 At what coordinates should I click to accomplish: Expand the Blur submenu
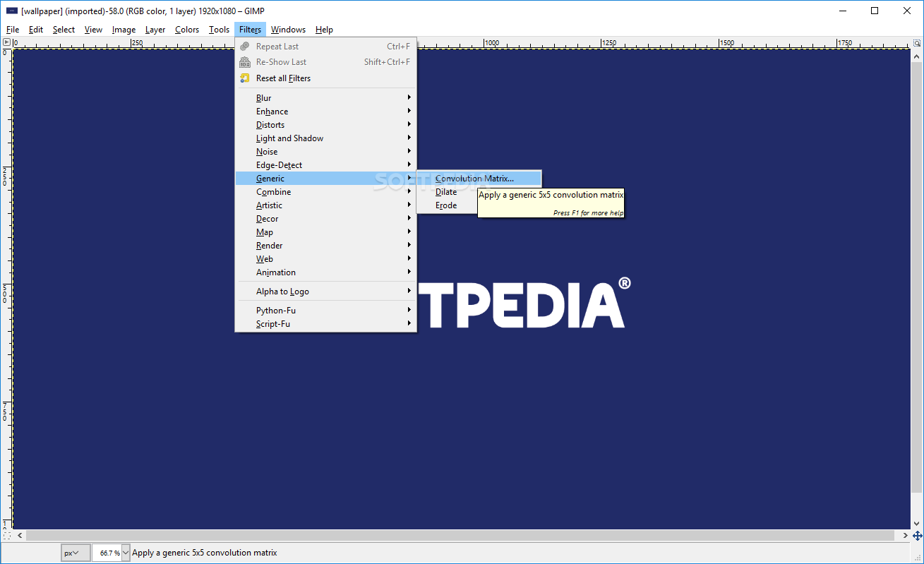(x=325, y=98)
